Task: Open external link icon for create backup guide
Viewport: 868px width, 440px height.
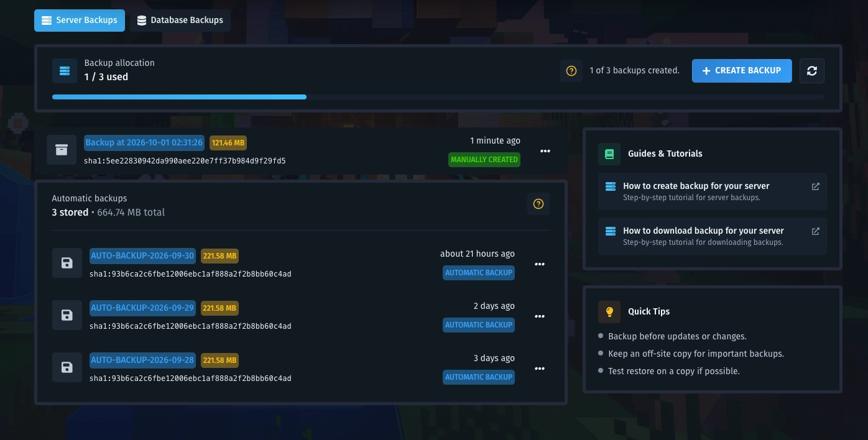Action: 816,186
